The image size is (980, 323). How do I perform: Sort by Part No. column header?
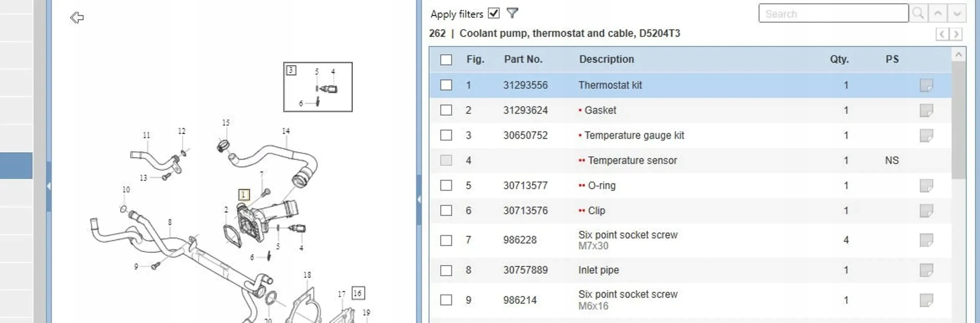[523, 59]
